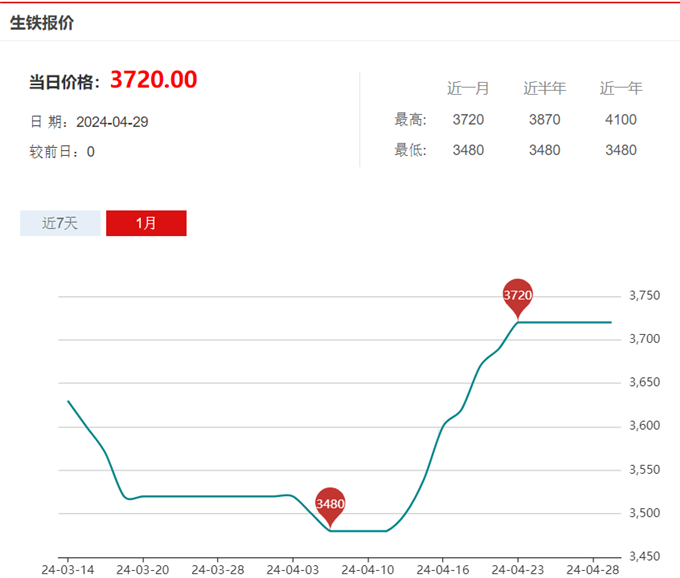Click the 3720 peak price marker pin
Screen dimensions: 680x578
pos(517,295)
